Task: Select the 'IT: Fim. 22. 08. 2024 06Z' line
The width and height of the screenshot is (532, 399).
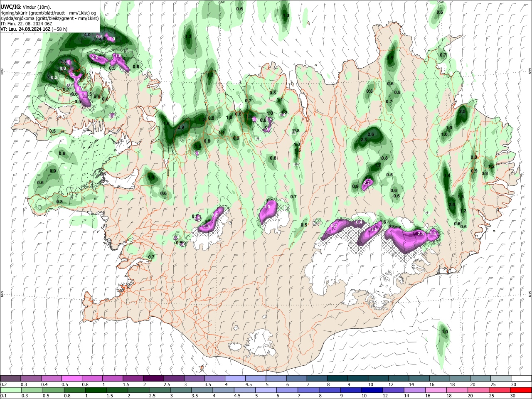Action: pos(26,24)
